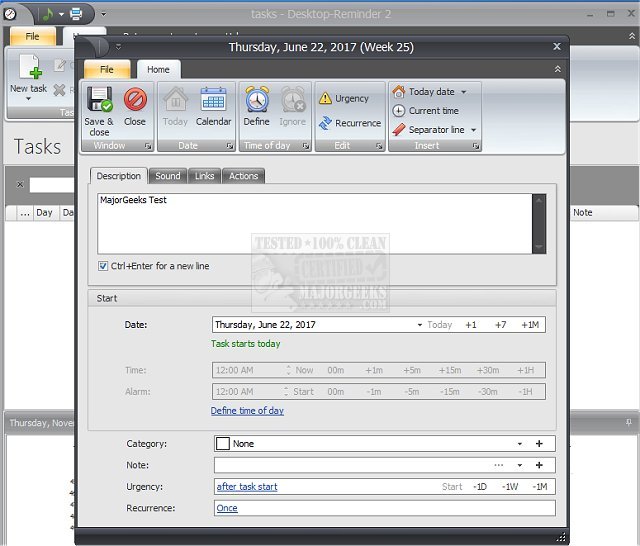Click the sound note icon in main title bar
The width and height of the screenshot is (640, 546).
[48, 14]
